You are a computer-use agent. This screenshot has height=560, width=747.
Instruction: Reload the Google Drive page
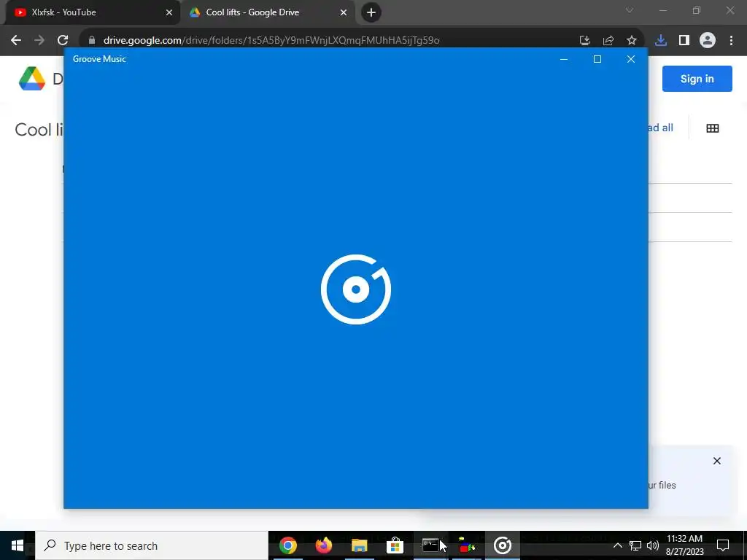coord(63,41)
